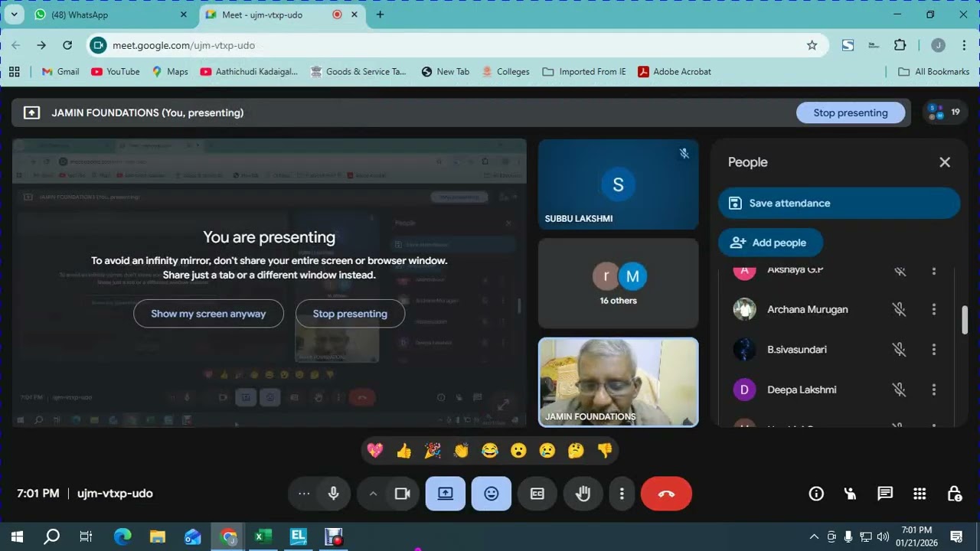
Task: Toggle the emoji reactions button
Action: [x=492, y=494]
